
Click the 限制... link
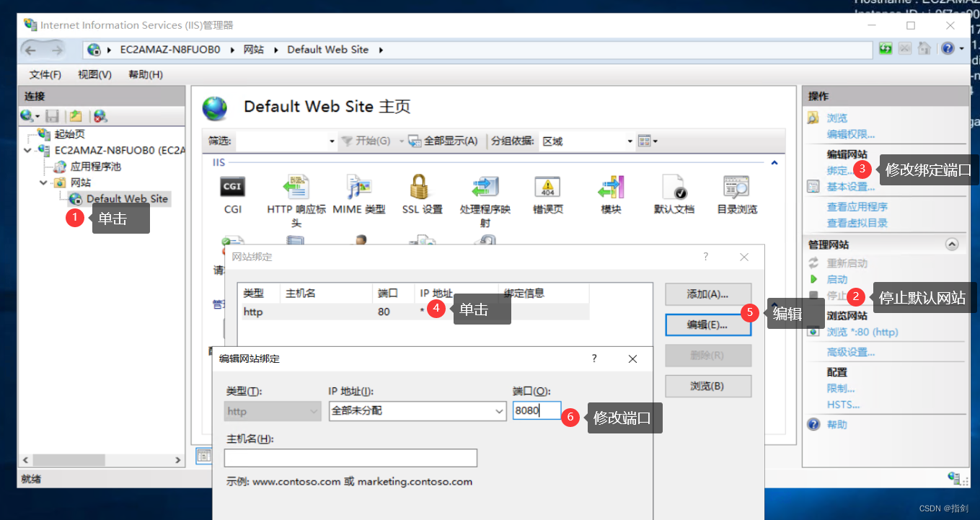point(841,388)
